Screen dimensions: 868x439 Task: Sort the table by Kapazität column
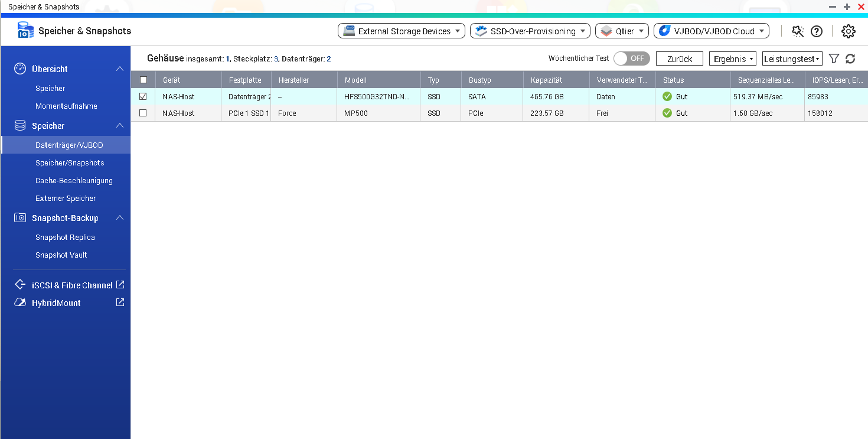[546, 79]
